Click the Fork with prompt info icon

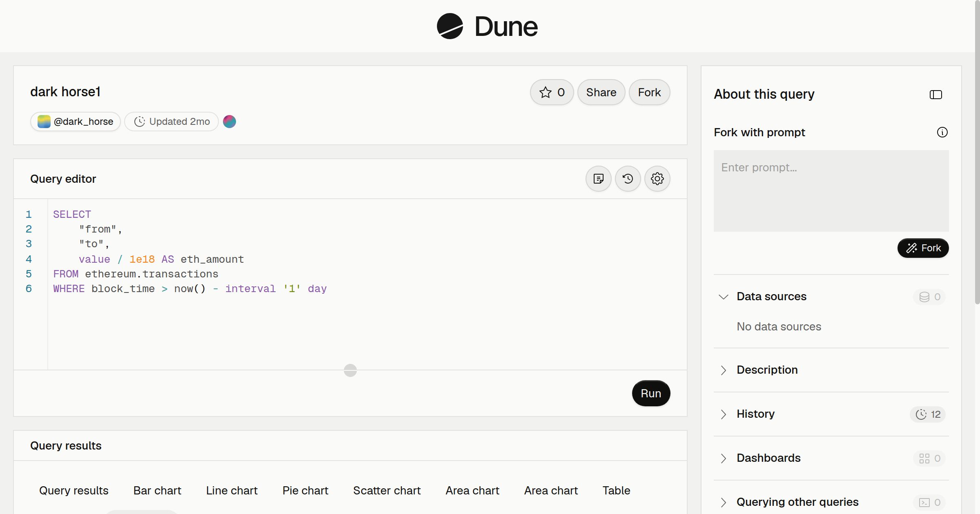[x=942, y=132]
